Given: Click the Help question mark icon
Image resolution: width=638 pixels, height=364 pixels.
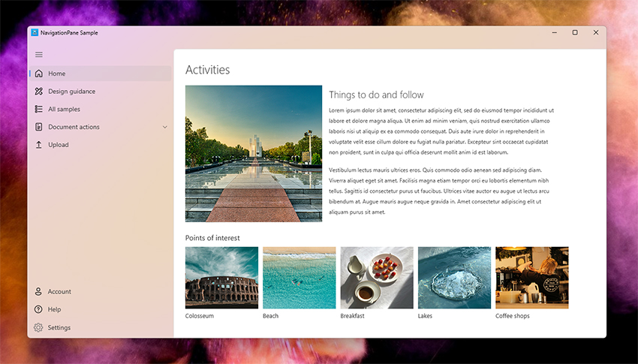Looking at the screenshot, I should coord(39,309).
